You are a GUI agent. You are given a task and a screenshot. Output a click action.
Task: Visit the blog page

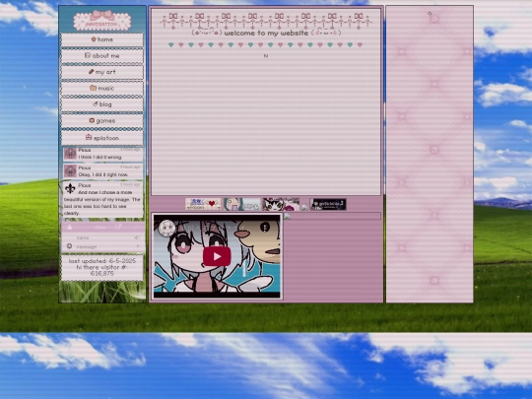pyautogui.click(x=102, y=104)
